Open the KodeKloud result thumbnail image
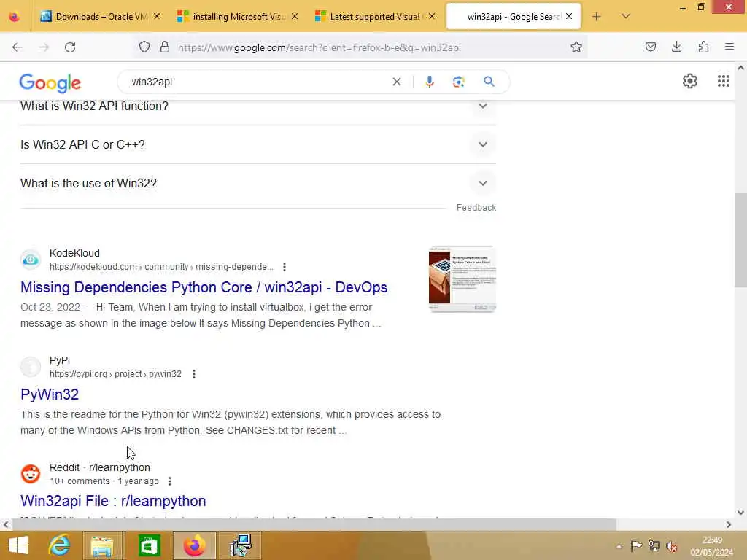This screenshot has height=560, width=747. coord(462,279)
